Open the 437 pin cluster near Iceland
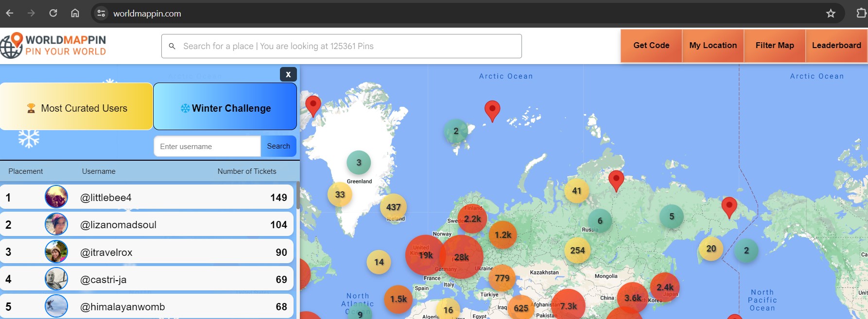 393,207
